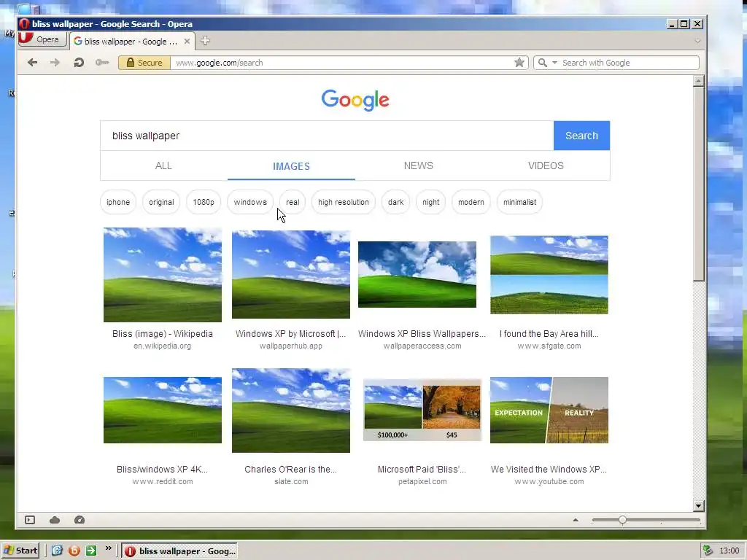Click the blue Search button
This screenshot has height=560, width=747.
[x=581, y=136]
